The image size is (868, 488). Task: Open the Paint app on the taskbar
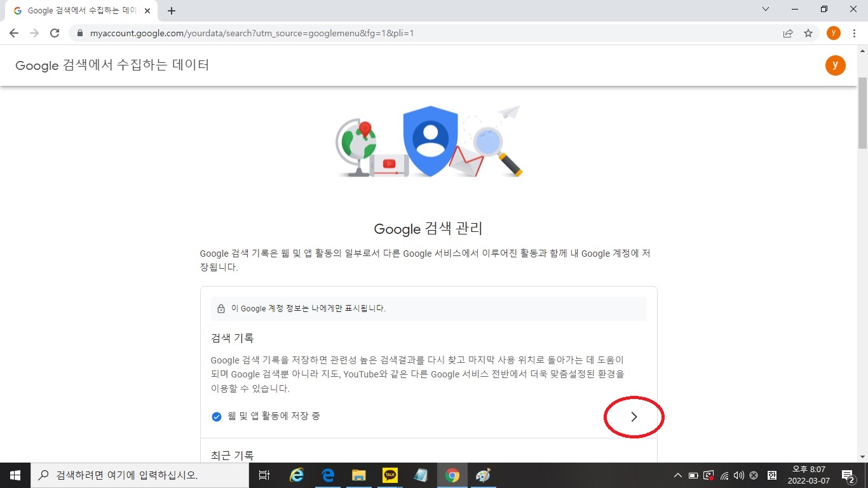pos(483,475)
